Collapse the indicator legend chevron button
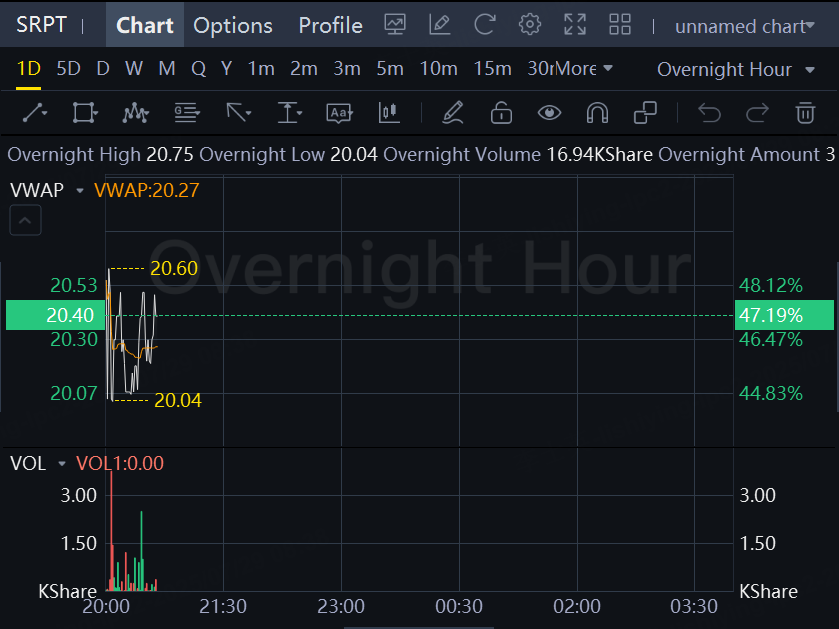The height and width of the screenshot is (629, 839). (x=25, y=220)
